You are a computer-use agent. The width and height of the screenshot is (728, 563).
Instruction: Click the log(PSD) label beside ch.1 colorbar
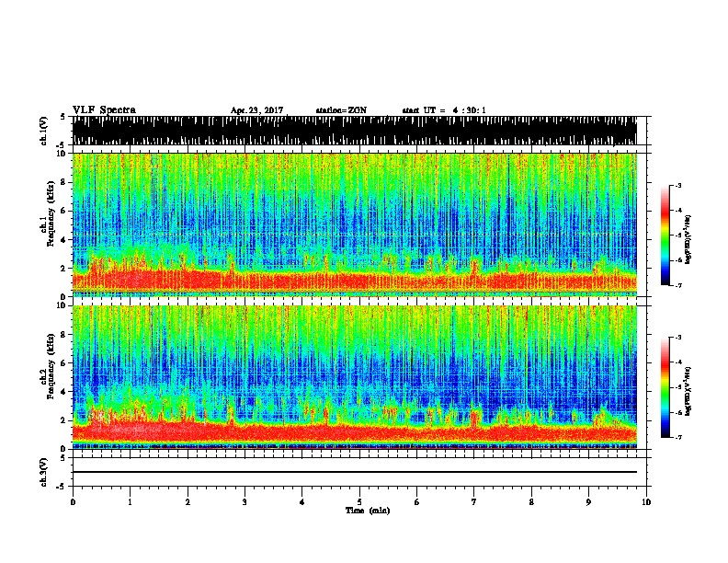point(688,239)
